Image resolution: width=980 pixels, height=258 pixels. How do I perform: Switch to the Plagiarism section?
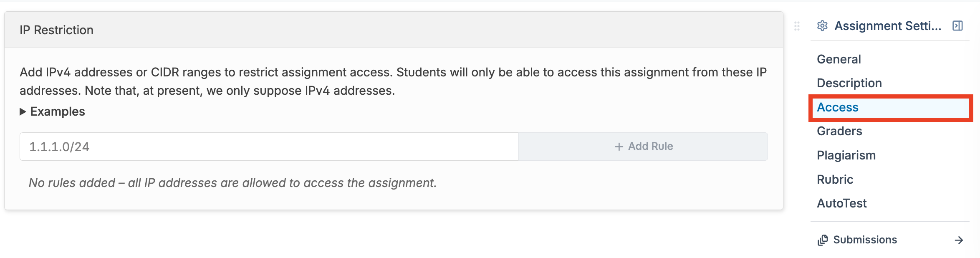tap(846, 155)
